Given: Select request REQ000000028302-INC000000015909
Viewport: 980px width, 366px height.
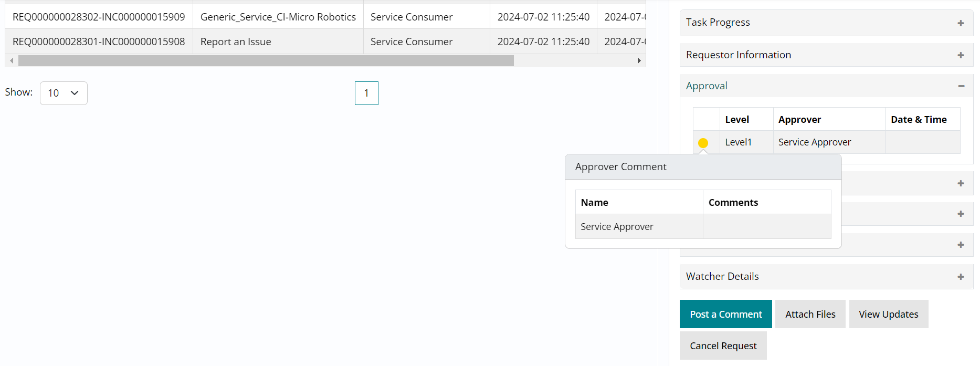Looking at the screenshot, I should click(99, 17).
